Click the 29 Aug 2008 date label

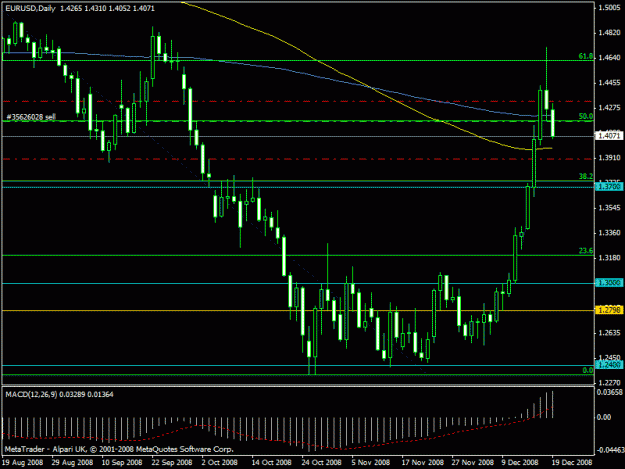coord(72,462)
